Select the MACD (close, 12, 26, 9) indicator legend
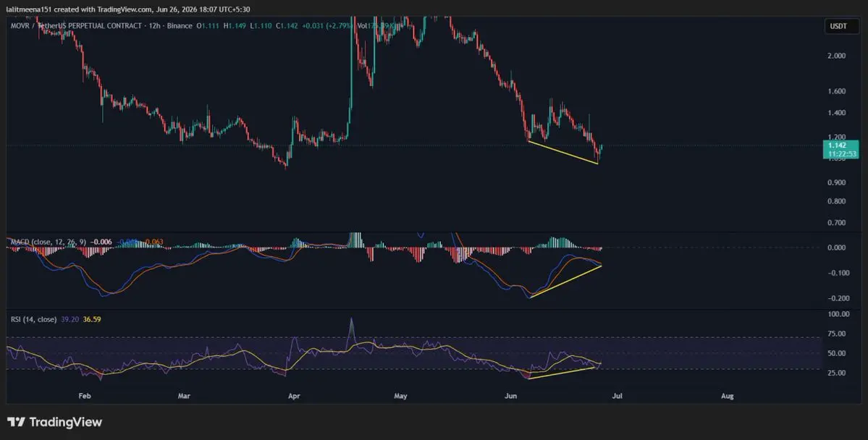 (49, 241)
